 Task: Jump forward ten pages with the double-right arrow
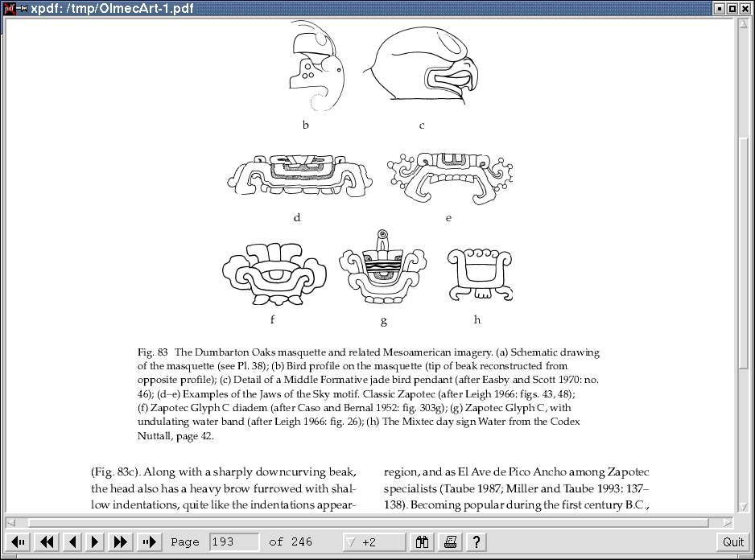point(121,542)
